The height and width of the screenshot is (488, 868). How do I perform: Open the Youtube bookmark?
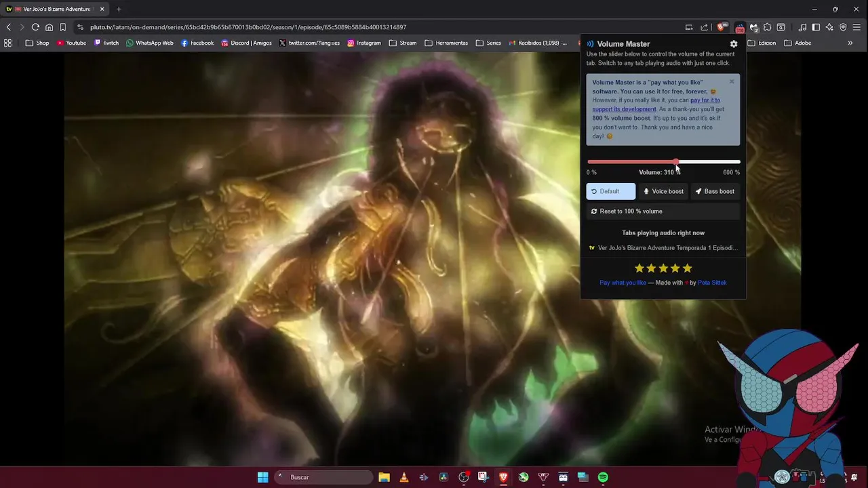(71, 43)
